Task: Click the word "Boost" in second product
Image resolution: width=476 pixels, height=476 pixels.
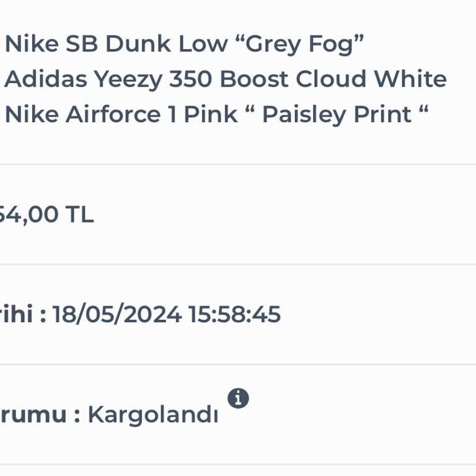Action: point(254,79)
